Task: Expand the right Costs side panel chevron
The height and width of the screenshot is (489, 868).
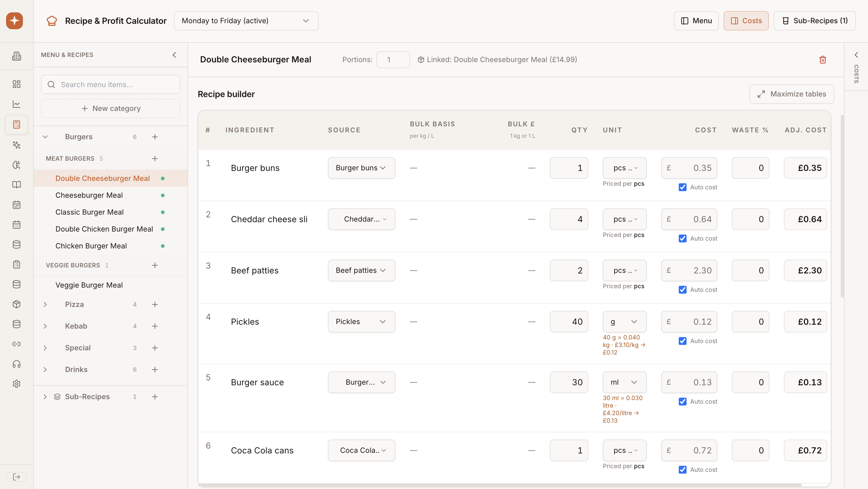Action: tap(856, 55)
